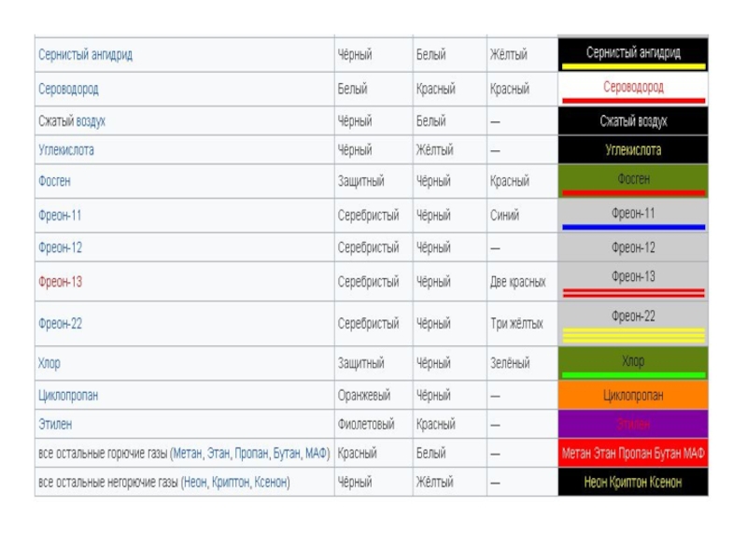This screenshot has width=747, height=560.
Task: Click the Этилен link in first column
Action: coord(55,425)
